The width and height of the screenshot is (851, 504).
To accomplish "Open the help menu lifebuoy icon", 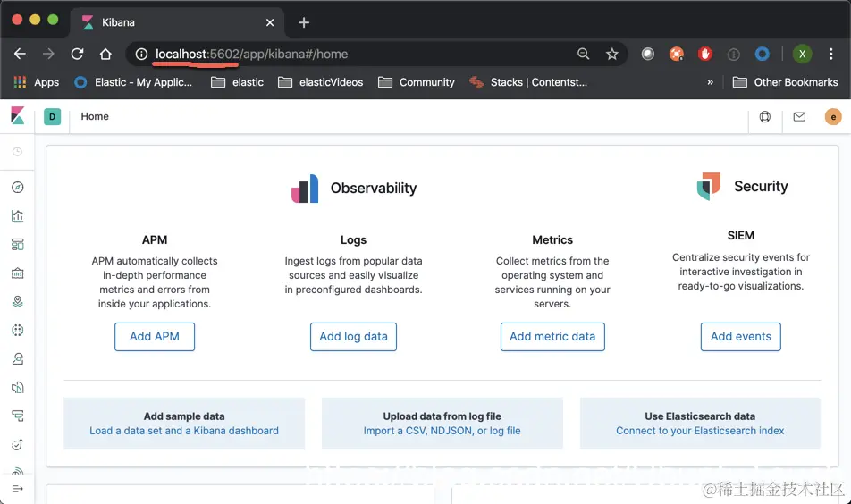I will [764, 117].
